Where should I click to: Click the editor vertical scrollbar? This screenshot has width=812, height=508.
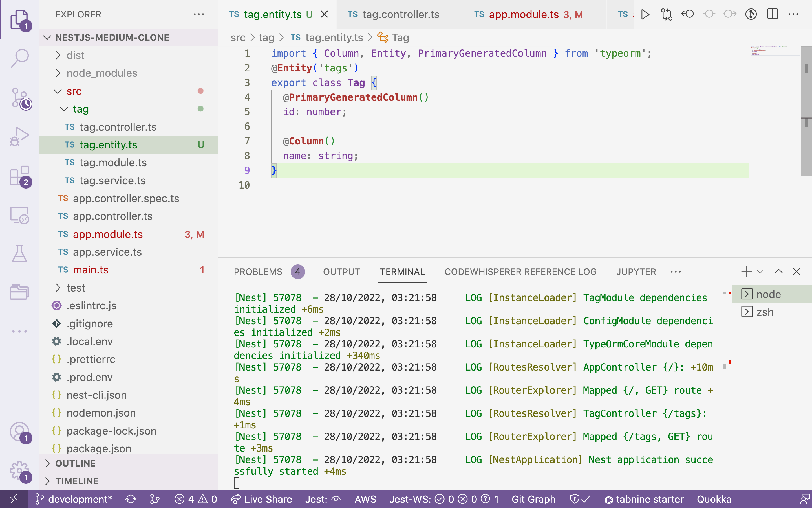(806, 111)
